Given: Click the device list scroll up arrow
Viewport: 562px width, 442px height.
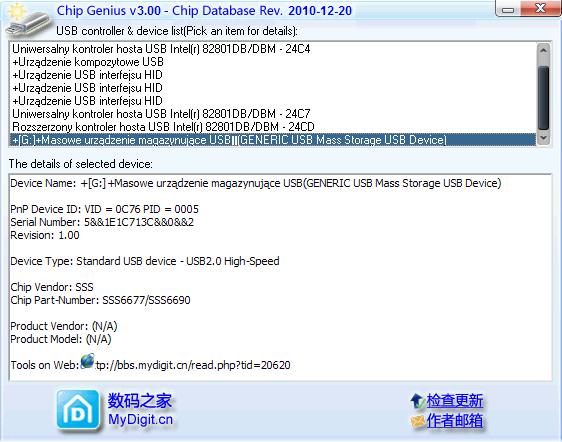Looking at the screenshot, I should tap(543, 51).
